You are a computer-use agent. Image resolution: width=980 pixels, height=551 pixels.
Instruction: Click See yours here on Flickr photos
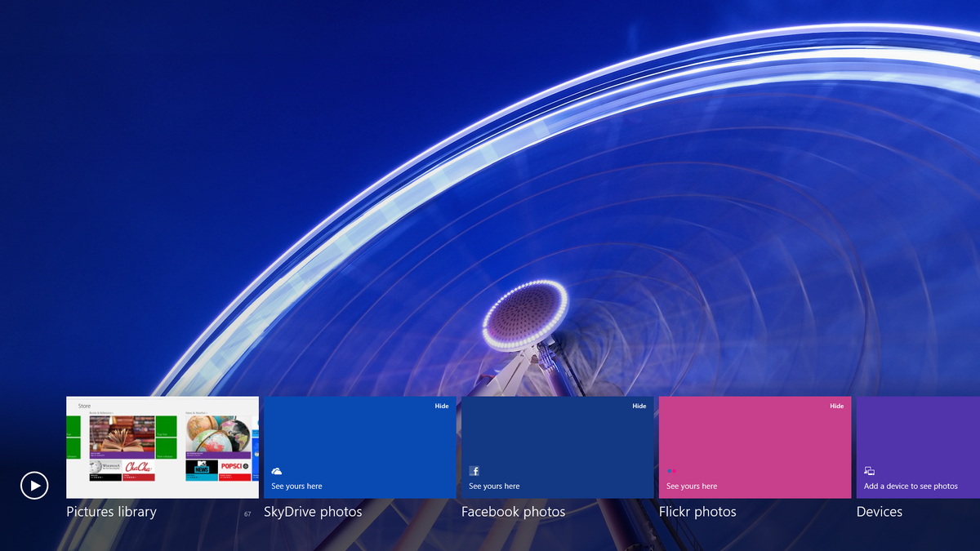(x=691, y=486)
